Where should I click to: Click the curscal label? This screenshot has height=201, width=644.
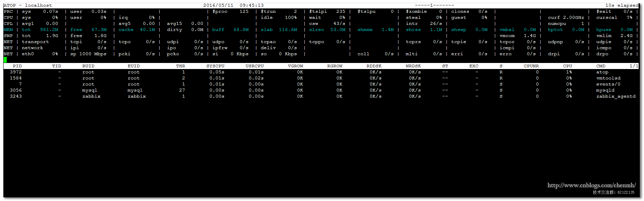click(x=607, y=18)
